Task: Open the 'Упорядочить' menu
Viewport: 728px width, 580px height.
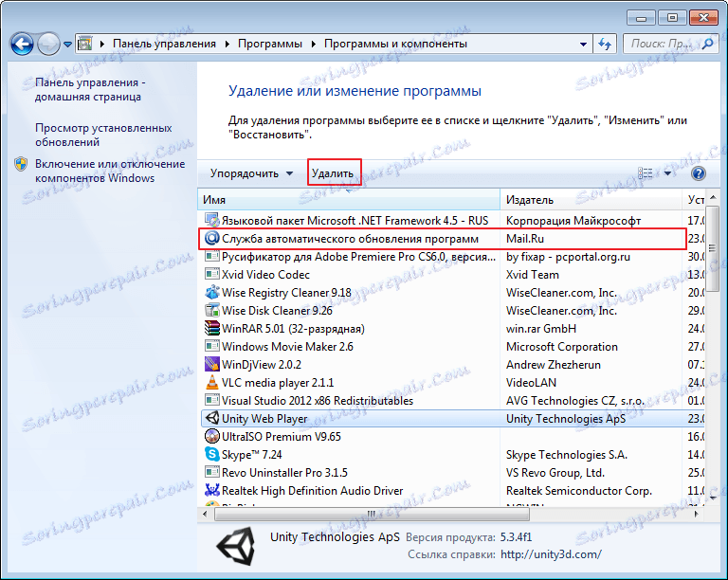Action: tap(251, 173)
